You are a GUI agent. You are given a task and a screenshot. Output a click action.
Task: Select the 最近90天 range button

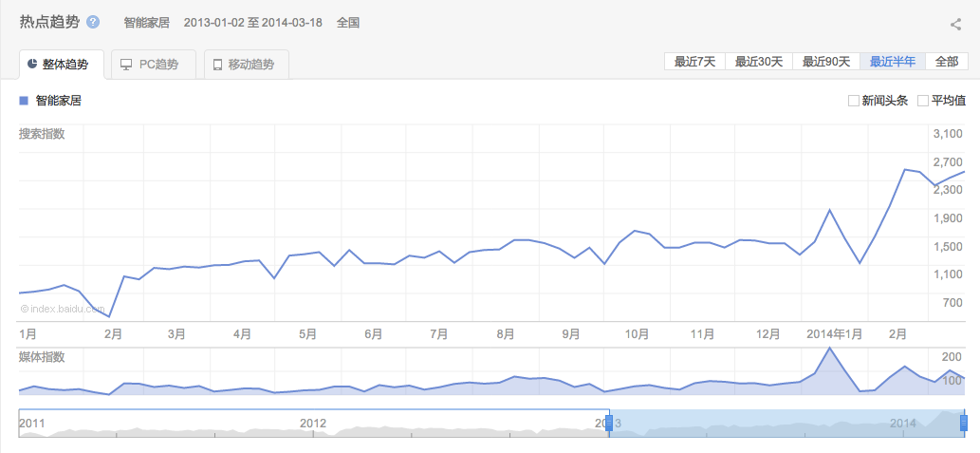(825, 62)
